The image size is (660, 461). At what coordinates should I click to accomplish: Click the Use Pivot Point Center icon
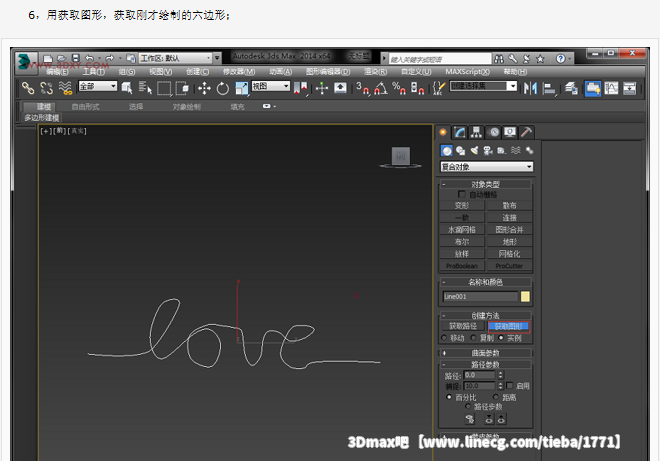click(301, 88)
